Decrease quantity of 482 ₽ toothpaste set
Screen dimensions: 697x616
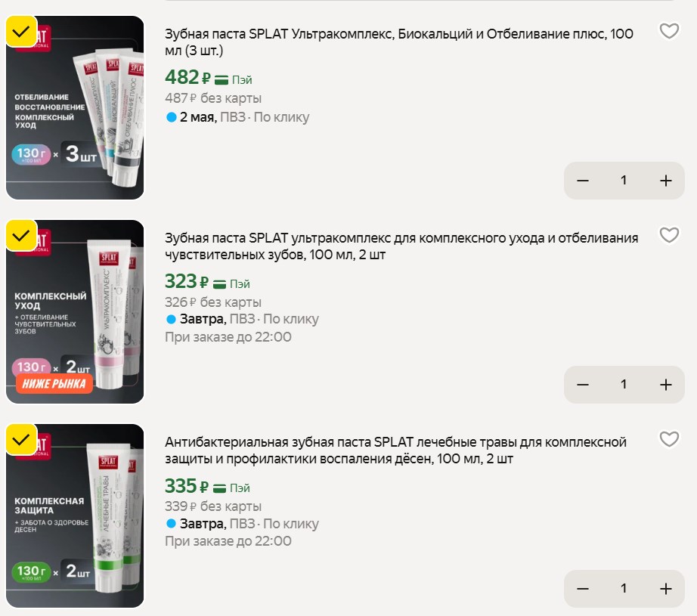tap(583, 181)
